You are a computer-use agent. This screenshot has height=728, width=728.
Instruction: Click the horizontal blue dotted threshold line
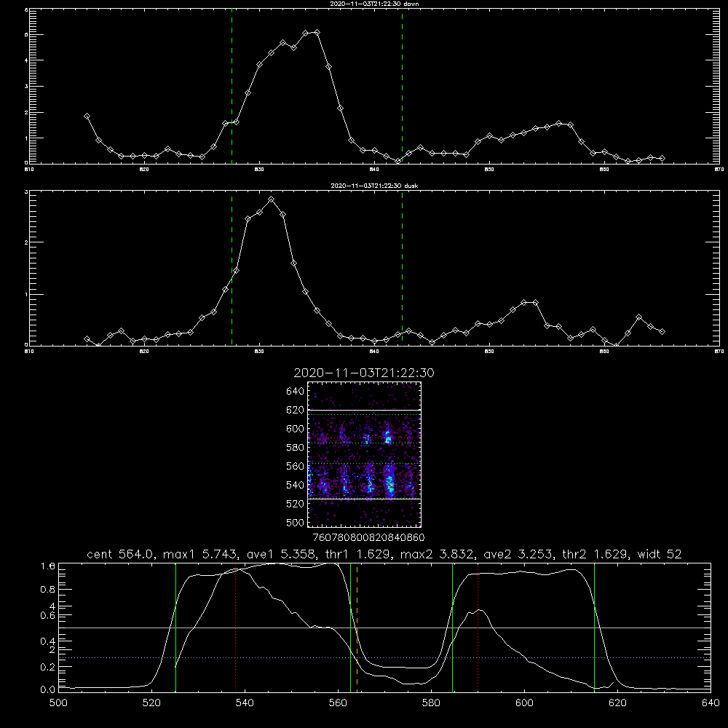click(384, 658)
